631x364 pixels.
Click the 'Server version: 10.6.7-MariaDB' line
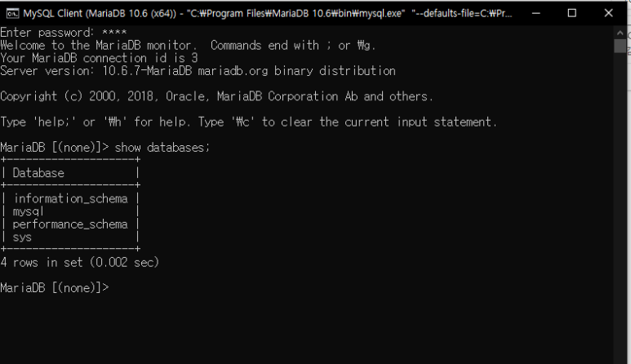[x=198, y=71]
